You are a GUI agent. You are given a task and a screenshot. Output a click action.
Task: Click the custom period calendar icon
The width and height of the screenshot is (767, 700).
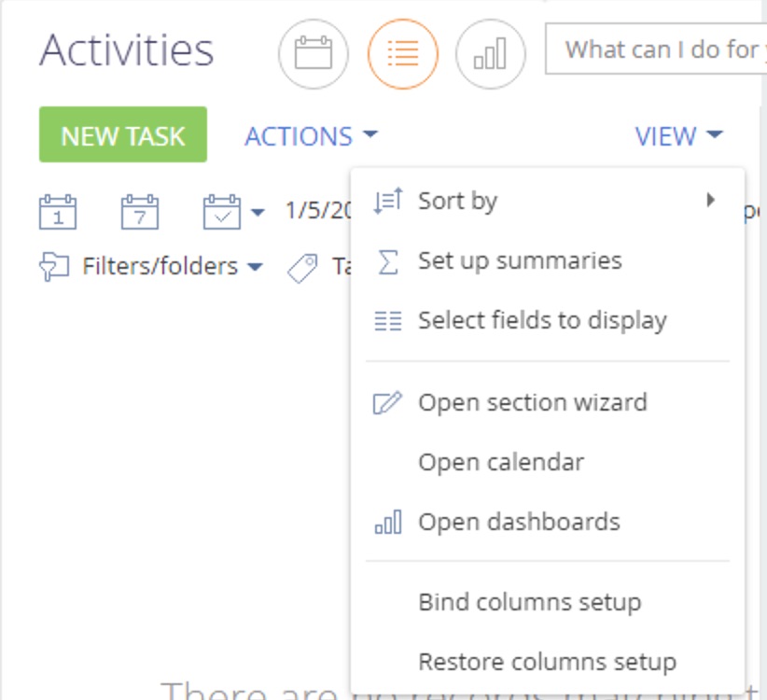[221, 212]
